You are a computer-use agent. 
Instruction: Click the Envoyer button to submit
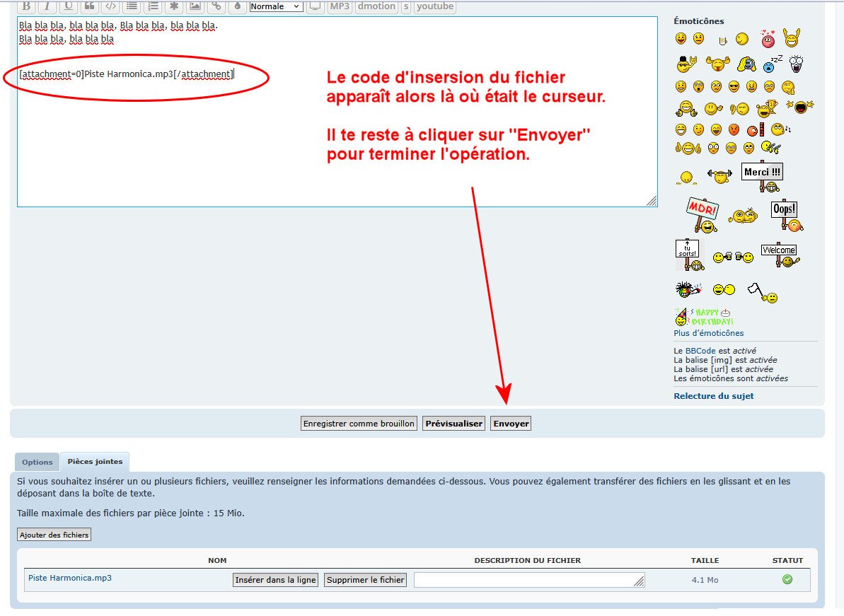(x=511, y=424)
